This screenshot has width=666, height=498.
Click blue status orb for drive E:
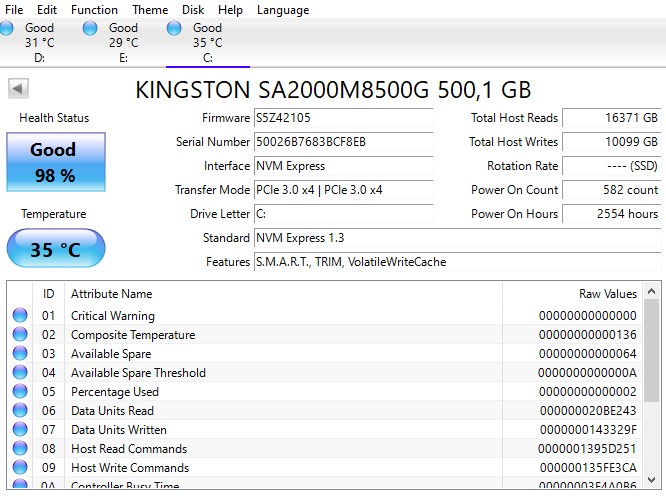[x=90, y=28]
